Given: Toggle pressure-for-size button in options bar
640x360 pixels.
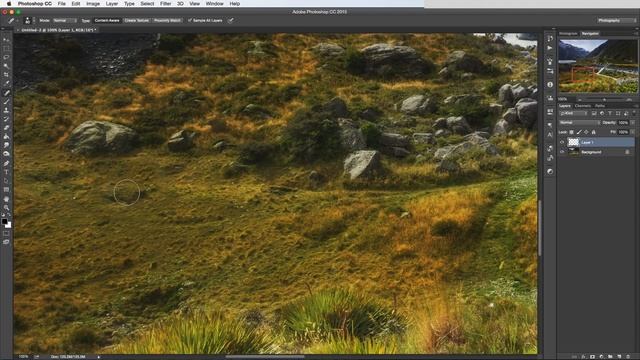Looking at the screenshot, I should click(x=231, y=20).
